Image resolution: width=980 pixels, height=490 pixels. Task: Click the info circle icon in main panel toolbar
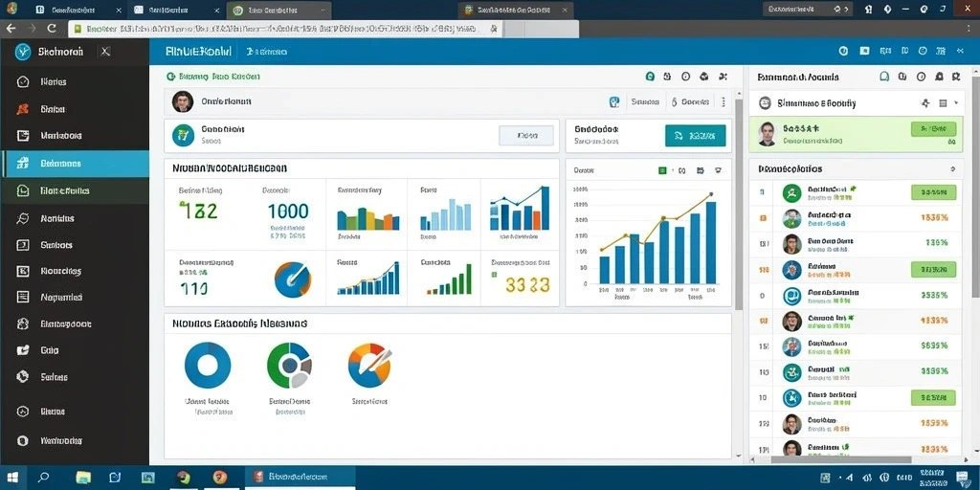[x=685, y=77]
